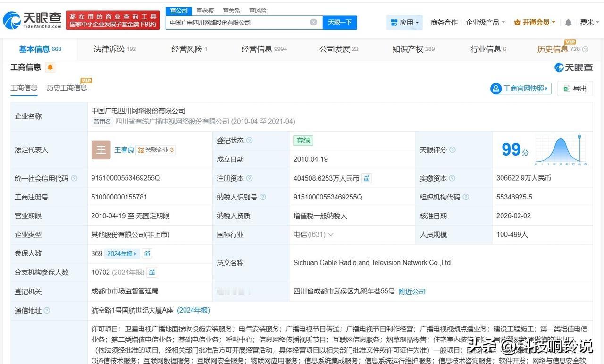Open the 工商官网快照 button
The height and width of the screenshot is (364, 604).
tap(521, 88)
